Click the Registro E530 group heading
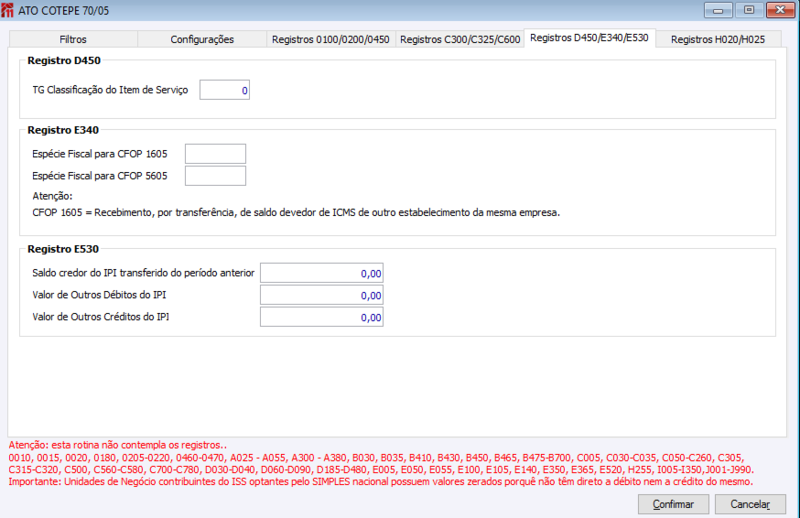The image size is (800, 518). [63, 249]
